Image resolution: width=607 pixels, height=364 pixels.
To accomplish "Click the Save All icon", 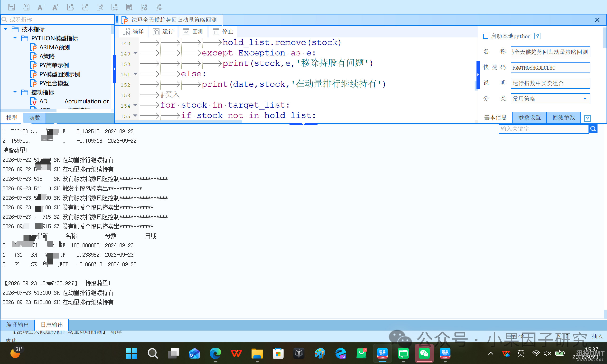I will 26,7.
